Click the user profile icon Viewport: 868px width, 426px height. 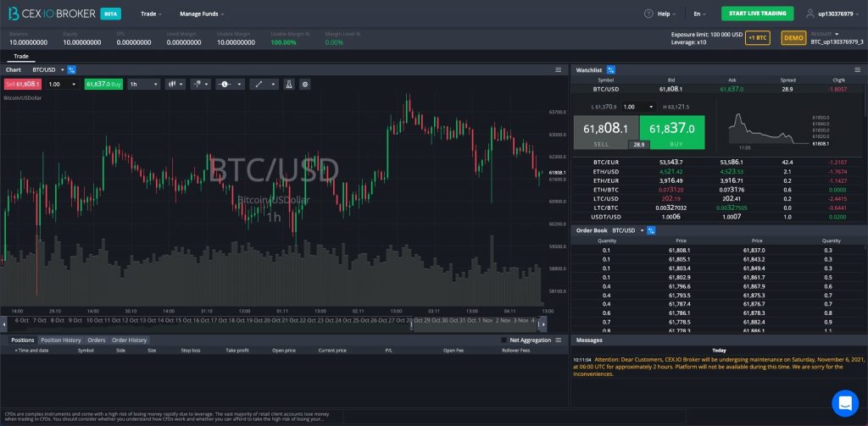pos(810,14)
